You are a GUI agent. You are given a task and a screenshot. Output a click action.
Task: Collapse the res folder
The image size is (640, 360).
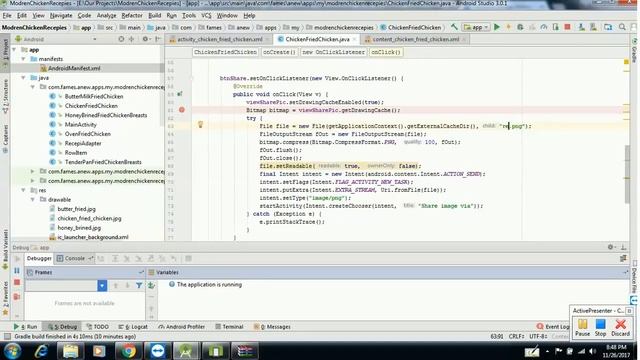(x=24, y=190)
